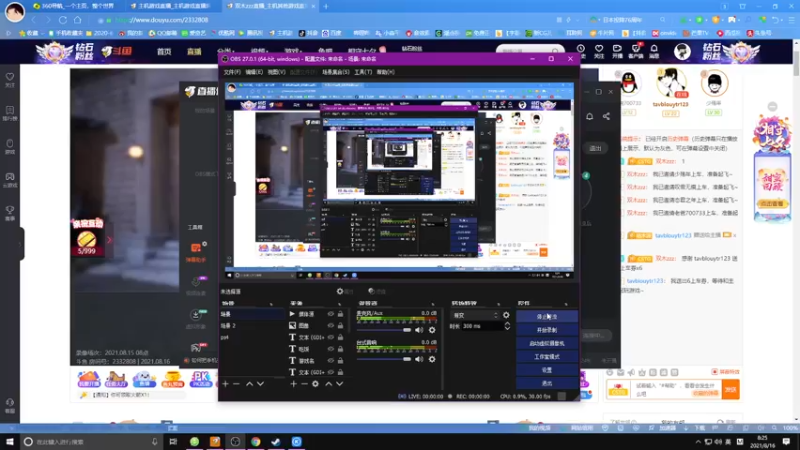Expand the treasure box arrow beside 5/999
Screen dimensions: 800x450
pos(109,239)
